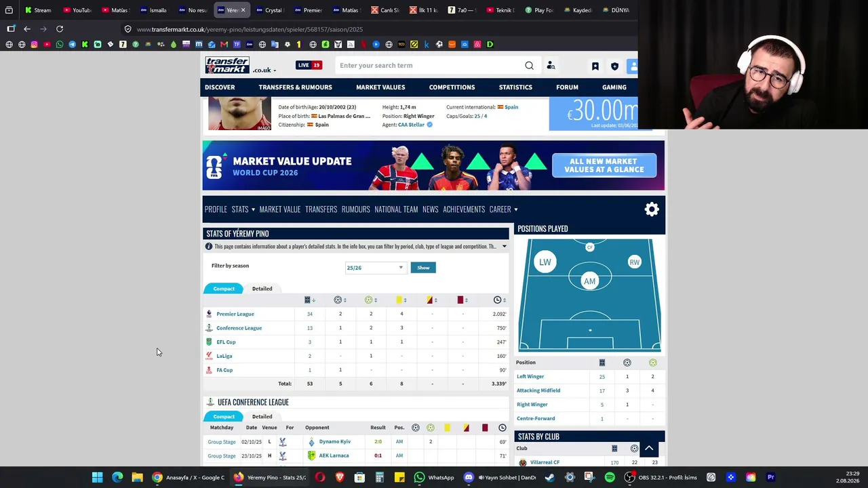Click the scroll-to-top arrow button

click(649, 448)
